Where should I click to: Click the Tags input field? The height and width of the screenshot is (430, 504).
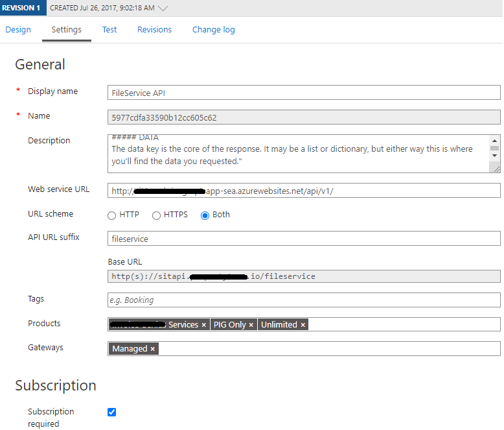[304, 300]
